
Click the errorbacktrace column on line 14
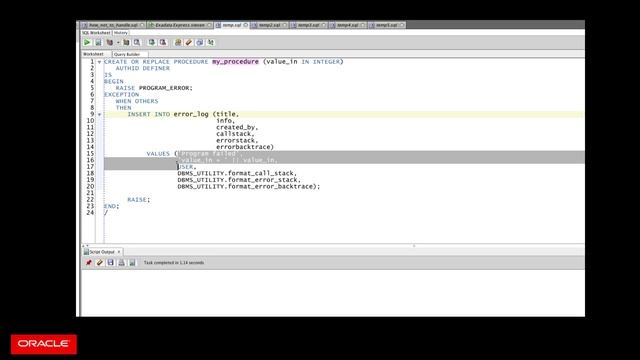(243, 147)
